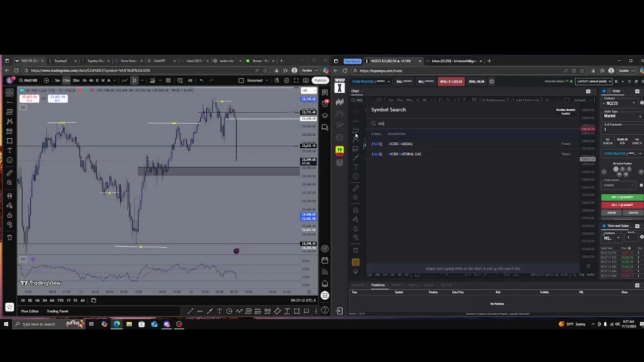Toggle the checkbox beside Unnamed layout
Viewport: 644px width, 362px height.
tap(241, 80)
